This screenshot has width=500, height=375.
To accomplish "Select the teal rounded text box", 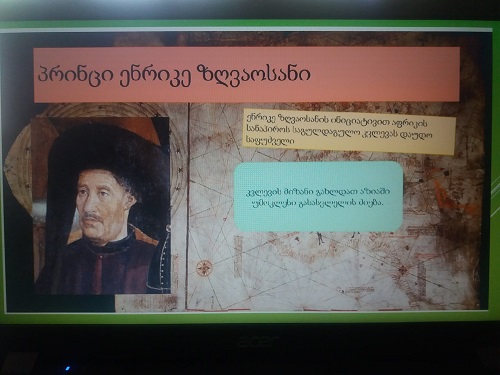I will point(319,197).
